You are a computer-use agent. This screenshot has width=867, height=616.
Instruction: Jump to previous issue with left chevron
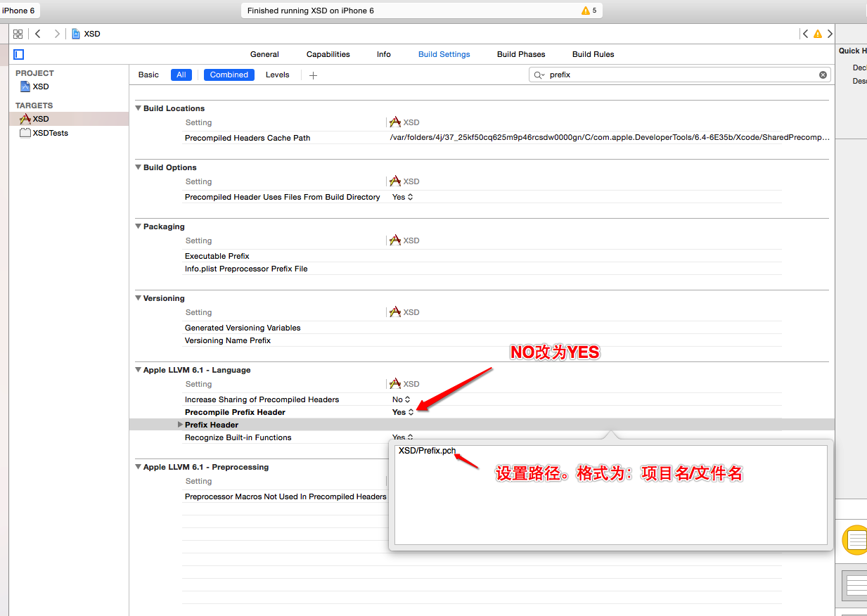[805, 34]
